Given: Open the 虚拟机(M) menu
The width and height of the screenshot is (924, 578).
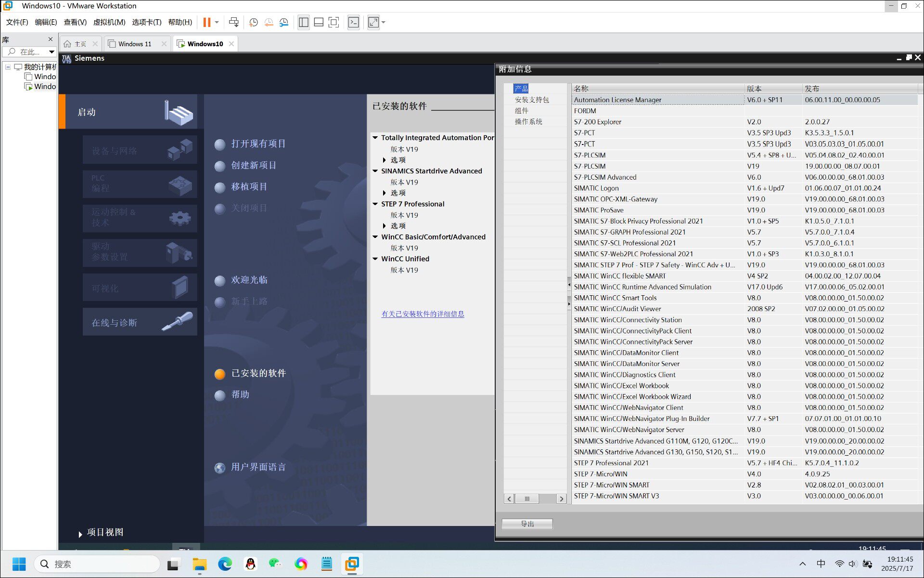Looking at the screenshot, I should point(109,22).
